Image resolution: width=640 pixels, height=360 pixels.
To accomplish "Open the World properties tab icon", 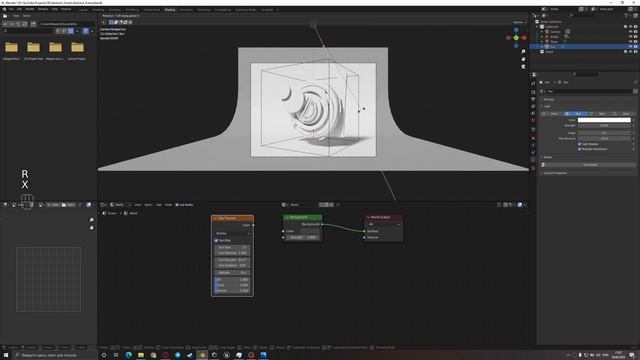I will (x=533, y=121).
